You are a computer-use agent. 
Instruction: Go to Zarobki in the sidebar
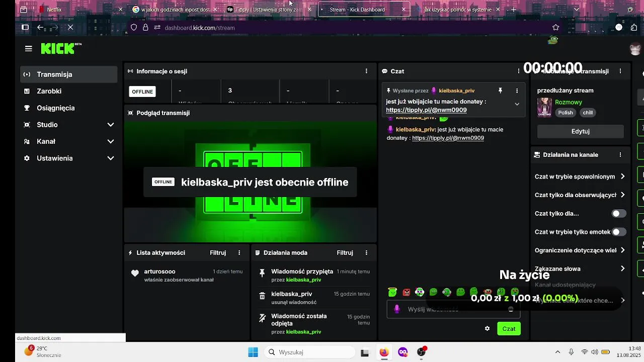(x=69, y=91)
